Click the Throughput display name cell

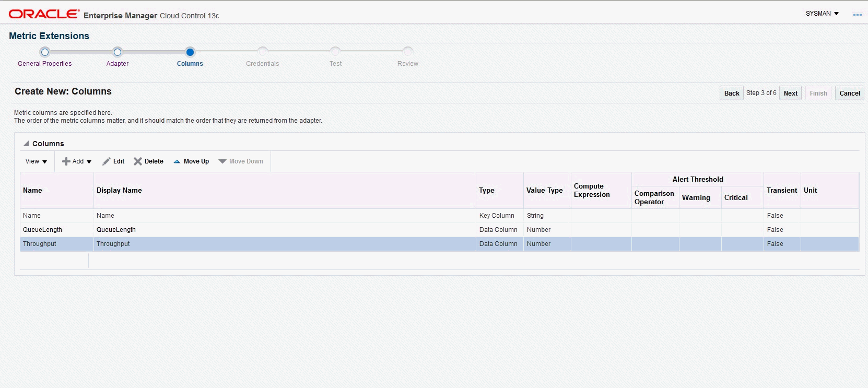coord(285,244)
